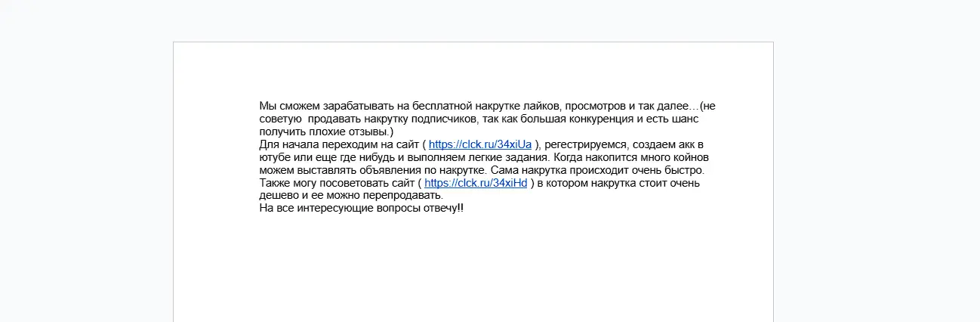Click the gray background left of the page

pyautogui.click(x=86, y=181)
